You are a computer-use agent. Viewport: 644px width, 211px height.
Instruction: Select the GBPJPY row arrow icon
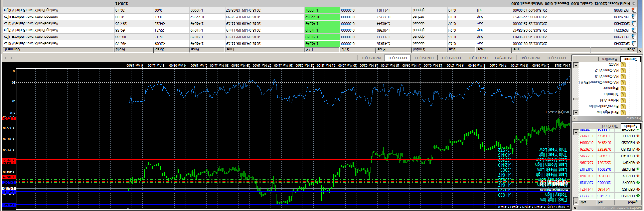[x=638, y=163]
